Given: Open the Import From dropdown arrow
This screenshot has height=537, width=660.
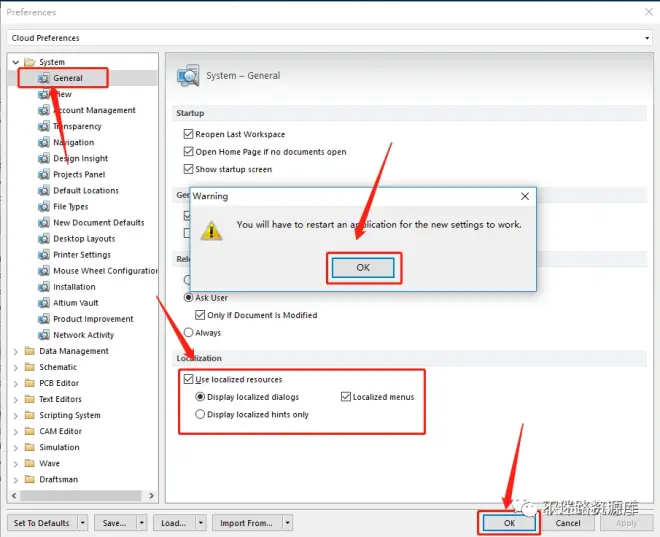Looking at the screenshot, I should click(x=287, y=523).
